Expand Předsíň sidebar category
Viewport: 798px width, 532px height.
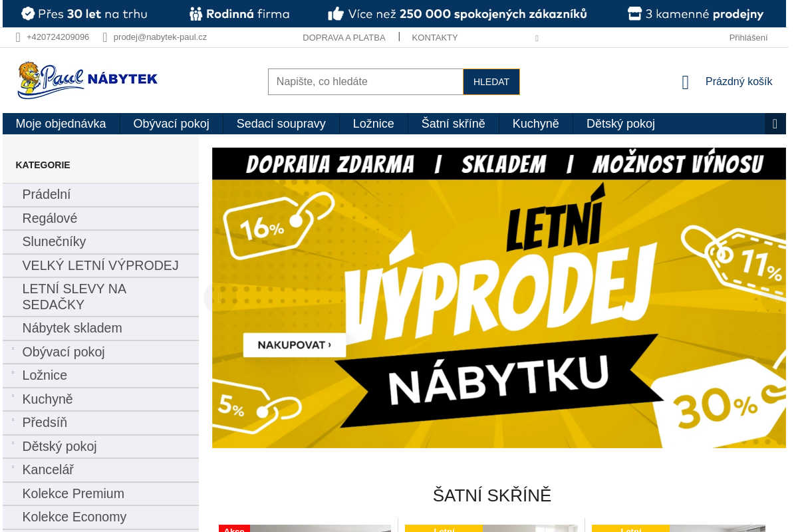click(x=13, y=420)
